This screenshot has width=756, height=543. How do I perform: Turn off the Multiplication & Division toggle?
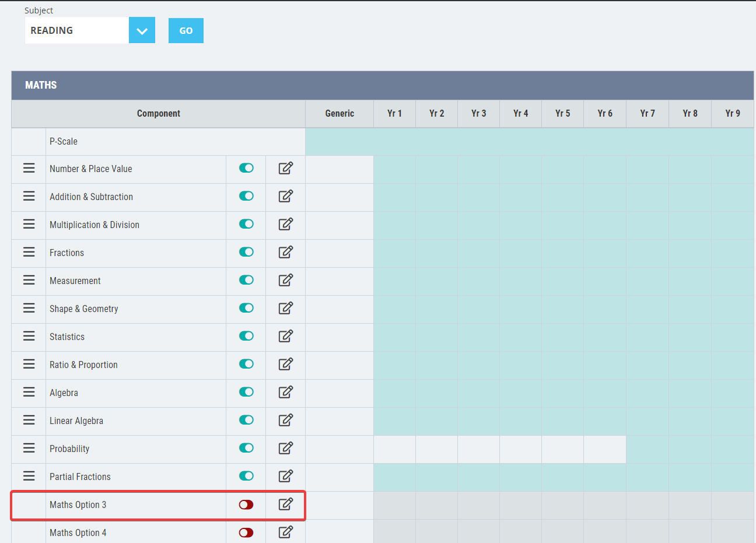coord(246,224)
